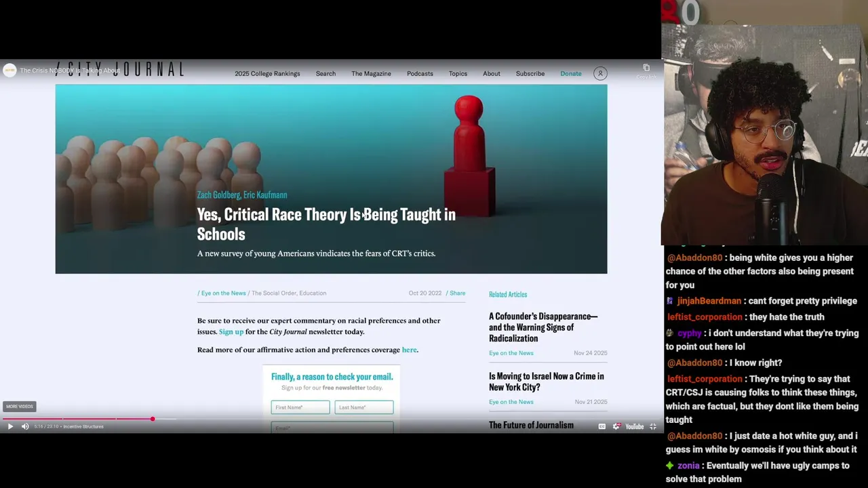868x488 pixels.
Task: Click the red figure hero image
Action: pos(469,156)
